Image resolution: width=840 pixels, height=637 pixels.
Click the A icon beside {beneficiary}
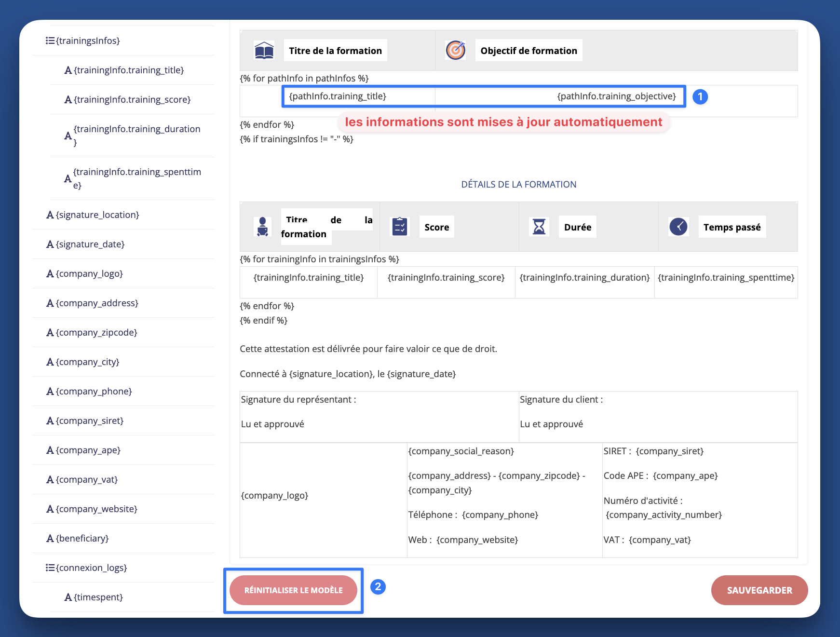[50, 538]
